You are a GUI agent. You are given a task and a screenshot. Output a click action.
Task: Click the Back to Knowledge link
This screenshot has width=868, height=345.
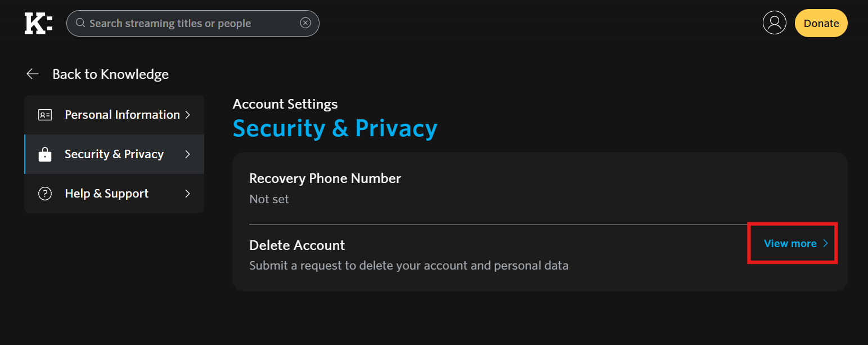[110, 74]
